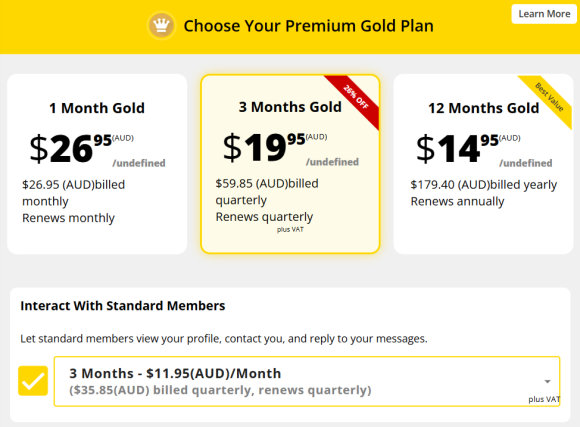580x427 pixels.
Task: Click the Interact With Standard Members heading
Action: (123, 306)
